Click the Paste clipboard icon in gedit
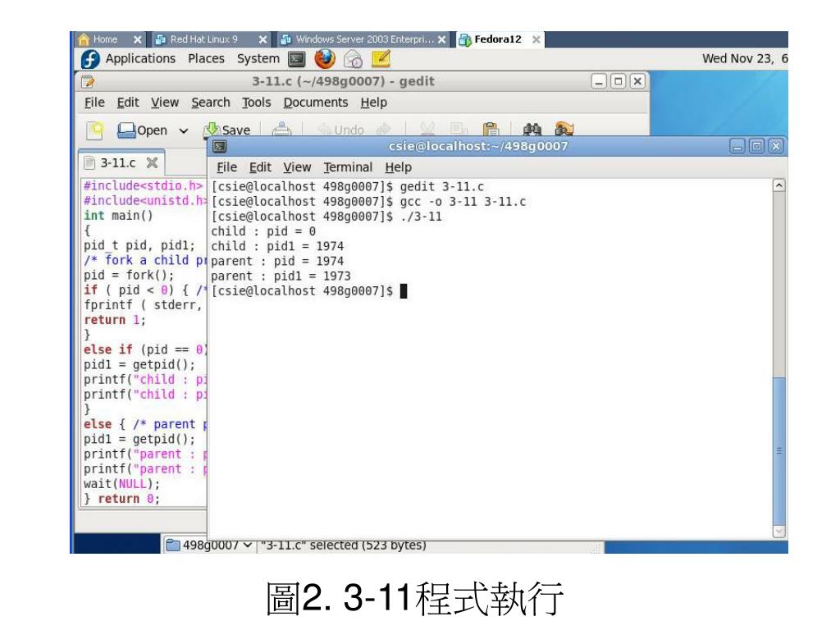 pyautogui.click(x=491, y=130)
